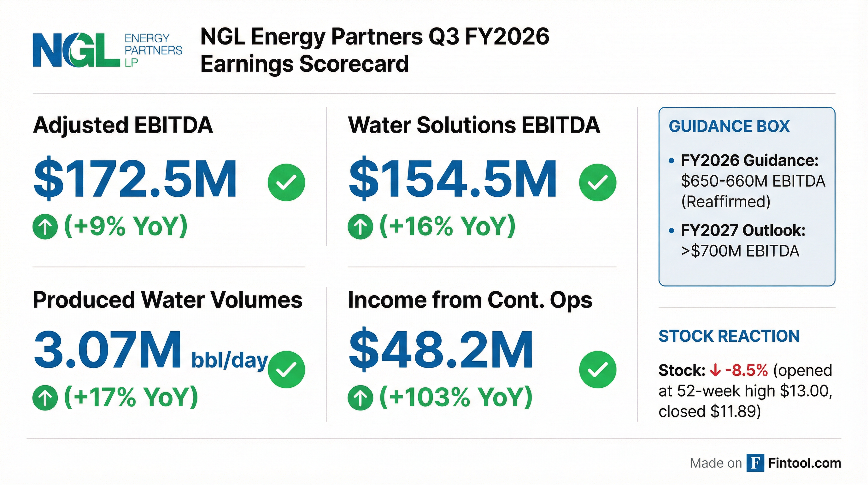Click the NGL Energy Partners logo
The image size is (868, 485).
point(107,50)
